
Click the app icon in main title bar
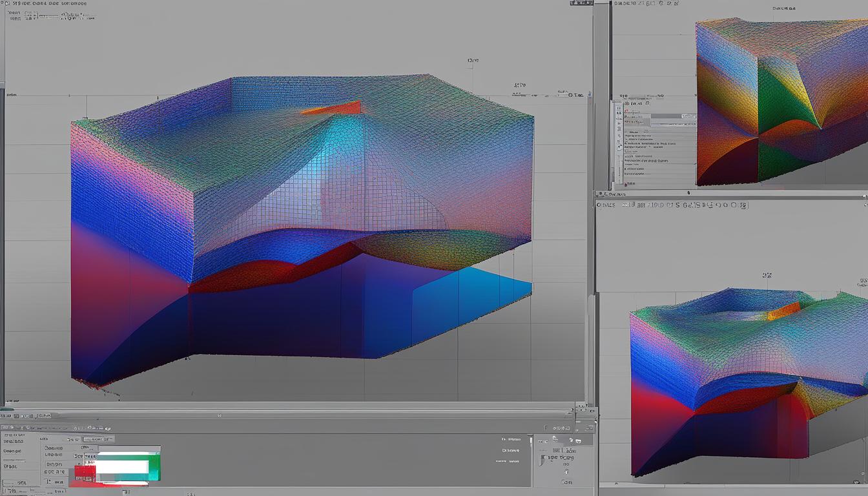[8, 4]
